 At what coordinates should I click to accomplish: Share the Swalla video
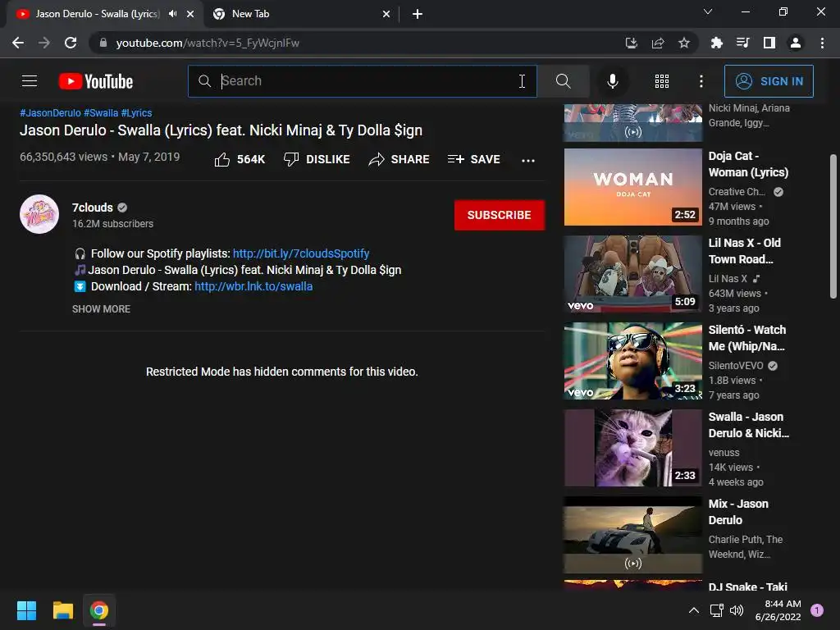(x=399, y=159)
